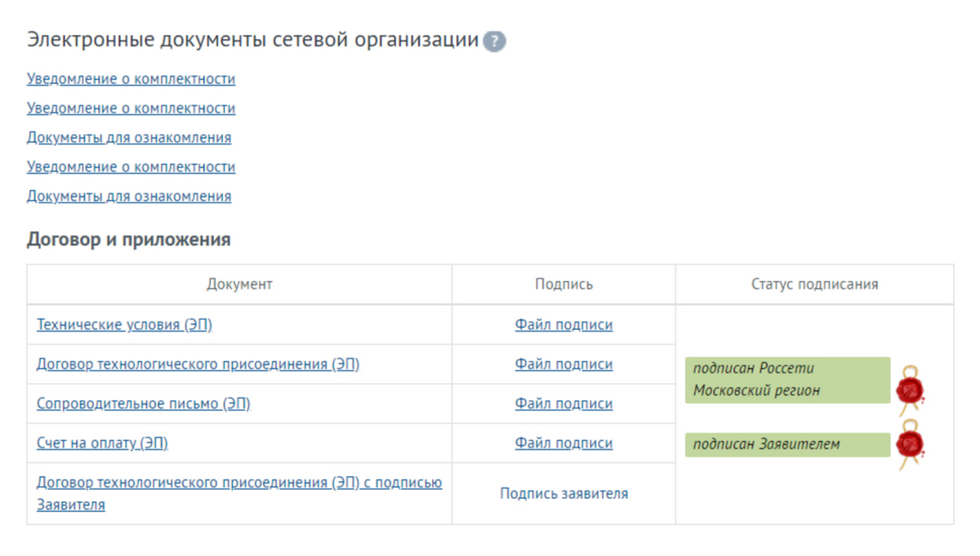
Task: Download Файл подписи for Счет на оплату
Action: pos(563,443)
